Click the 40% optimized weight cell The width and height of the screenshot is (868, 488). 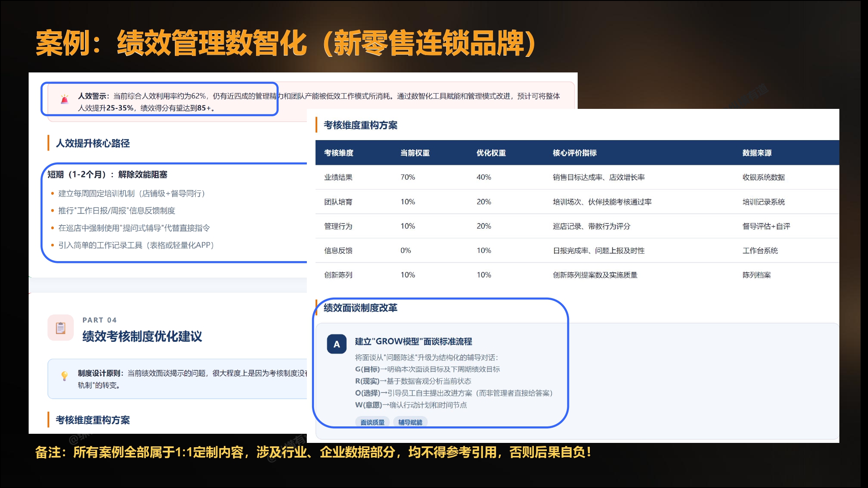coord(484,177)
